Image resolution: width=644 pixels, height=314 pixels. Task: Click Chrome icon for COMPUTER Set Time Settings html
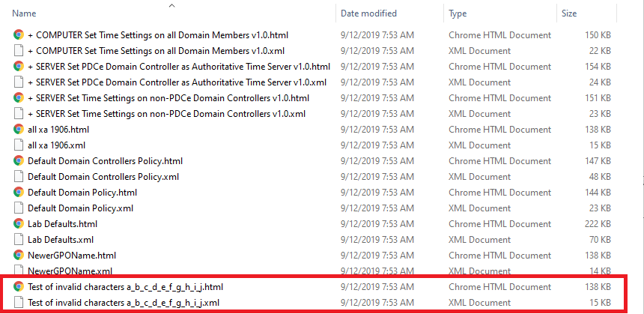pyautogui.click(x=18, y=35)
